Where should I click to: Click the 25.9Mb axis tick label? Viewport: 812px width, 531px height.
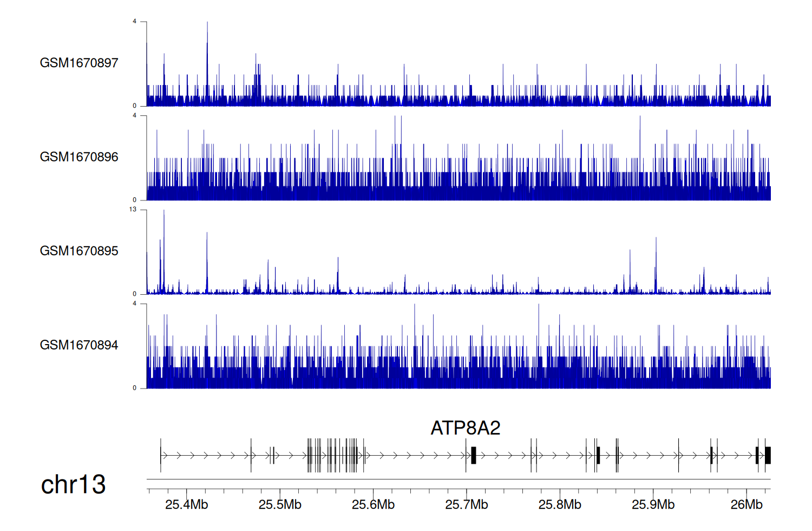(x=653, y=504)
